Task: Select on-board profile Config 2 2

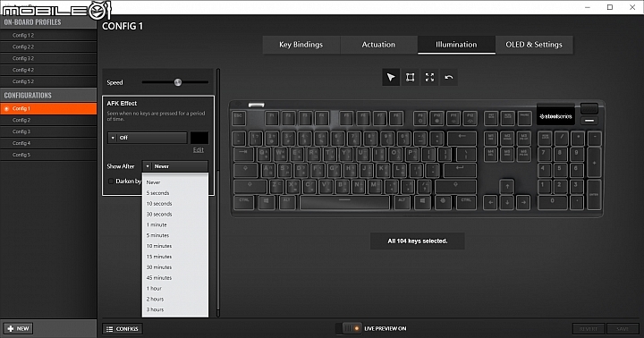Action: point(48,46)
